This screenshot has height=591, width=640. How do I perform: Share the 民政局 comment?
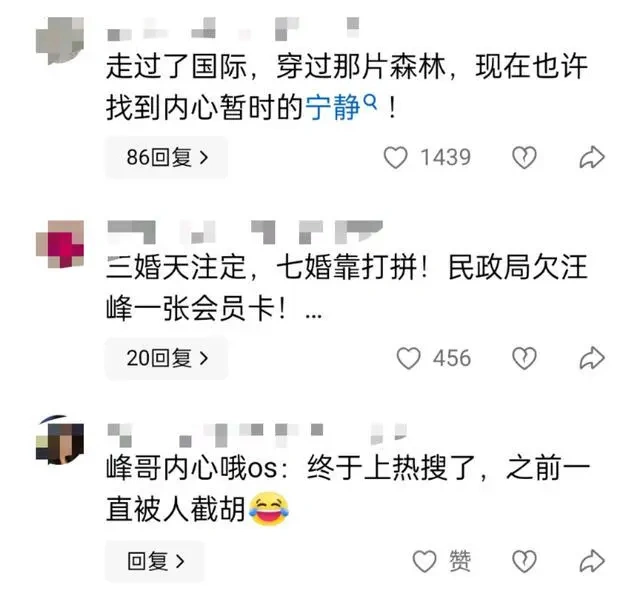592,358
